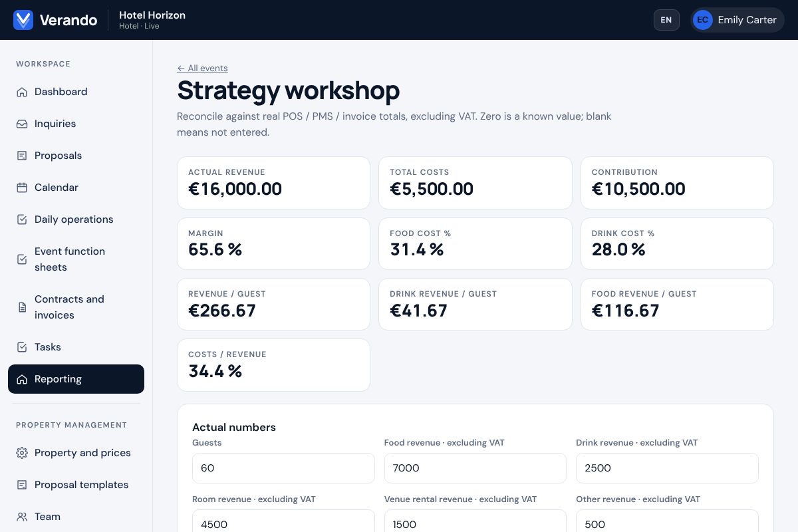Screen dimensions: 798x532
Task: Go back via All events link
Action: coord(202,68)
